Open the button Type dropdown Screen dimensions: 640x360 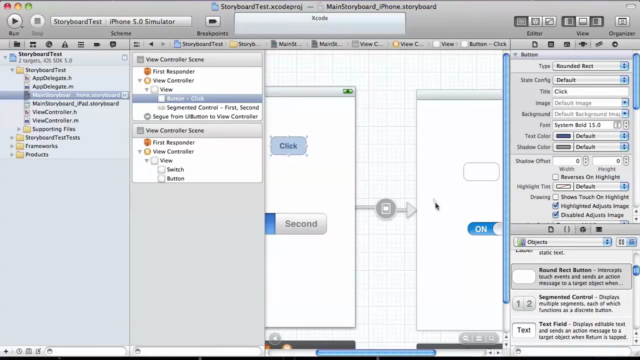click(x=590, y=66)
